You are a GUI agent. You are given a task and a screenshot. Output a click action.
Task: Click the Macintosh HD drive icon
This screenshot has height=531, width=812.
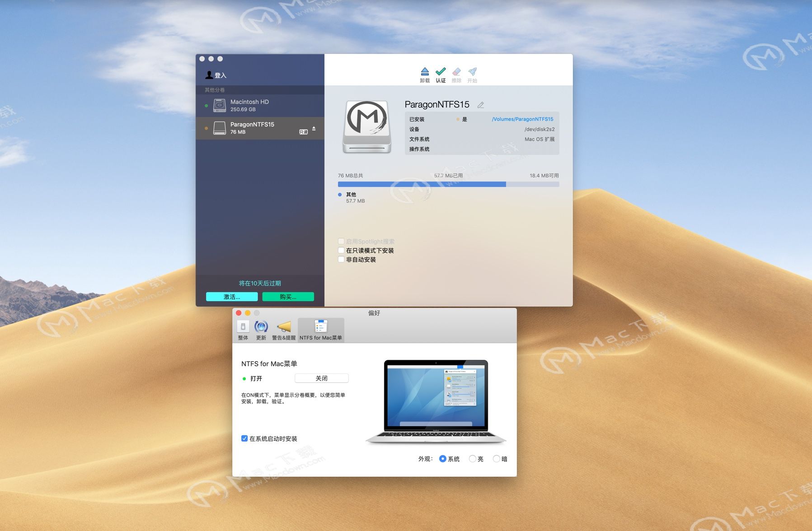pos(220,106)
